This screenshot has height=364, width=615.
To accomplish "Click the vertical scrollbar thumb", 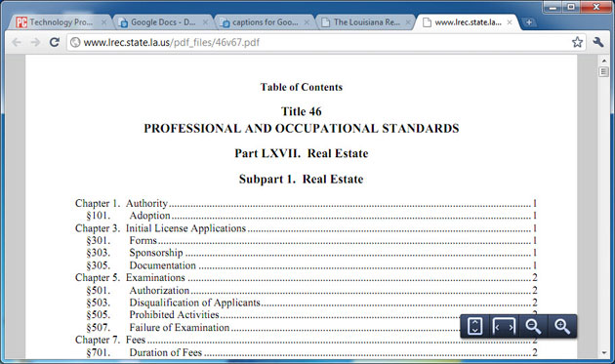I will pos(604,72).
